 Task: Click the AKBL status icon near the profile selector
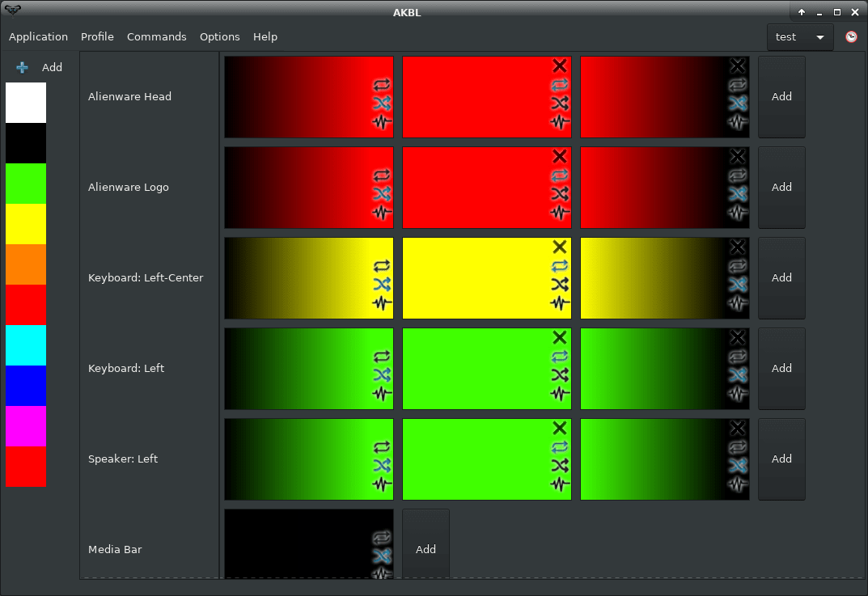point(850,36)
